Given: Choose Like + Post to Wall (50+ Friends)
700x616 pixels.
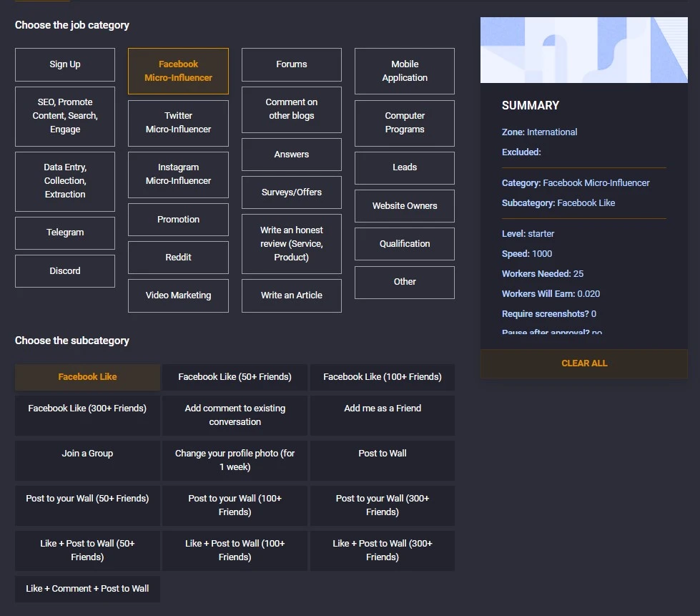Looking at the screenshot, I should [x=87, y=551].
